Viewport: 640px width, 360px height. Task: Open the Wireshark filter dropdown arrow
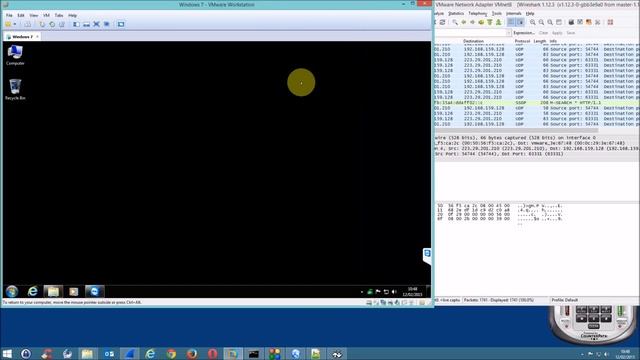[x=509, y=33]
